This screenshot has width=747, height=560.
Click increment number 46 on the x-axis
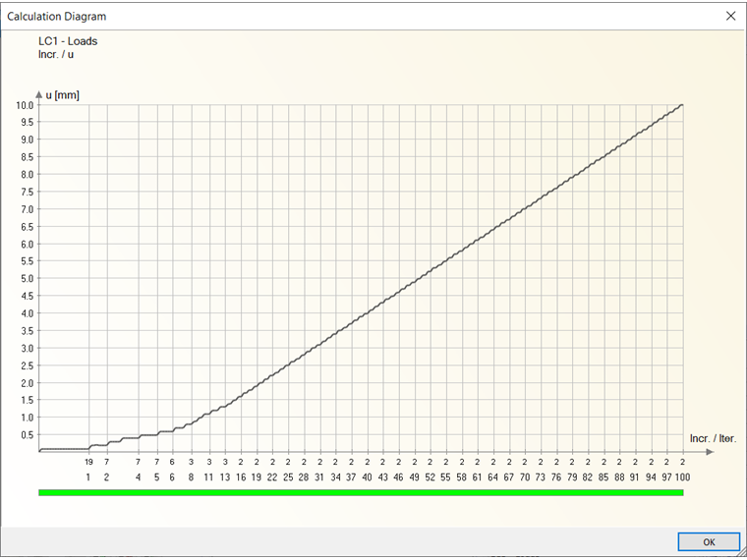tap(399, 477)
